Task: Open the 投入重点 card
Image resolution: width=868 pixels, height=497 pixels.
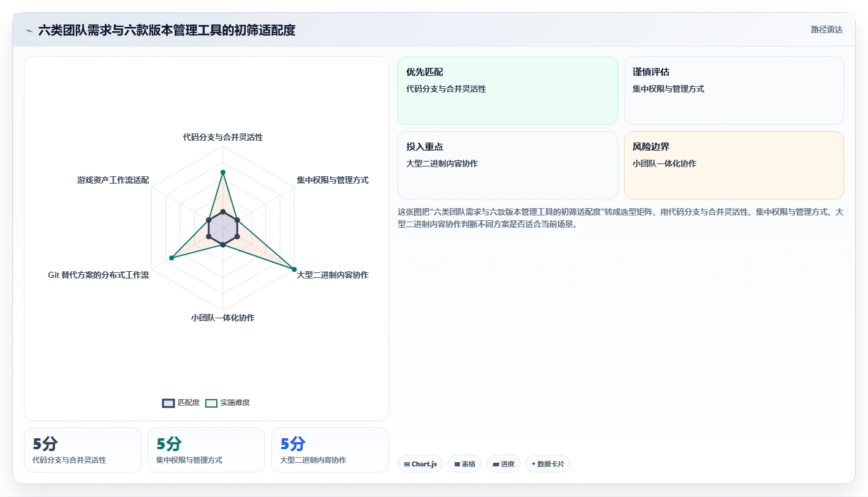Action: [508, 165]
